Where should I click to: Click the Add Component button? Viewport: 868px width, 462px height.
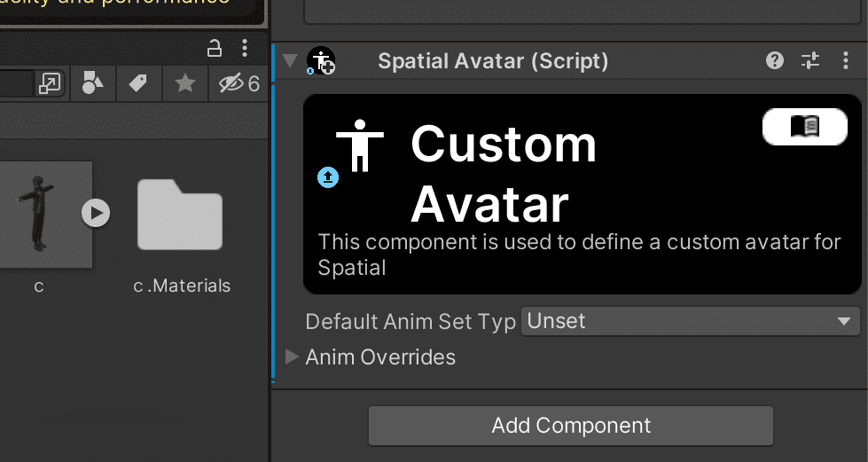(571, 426)
